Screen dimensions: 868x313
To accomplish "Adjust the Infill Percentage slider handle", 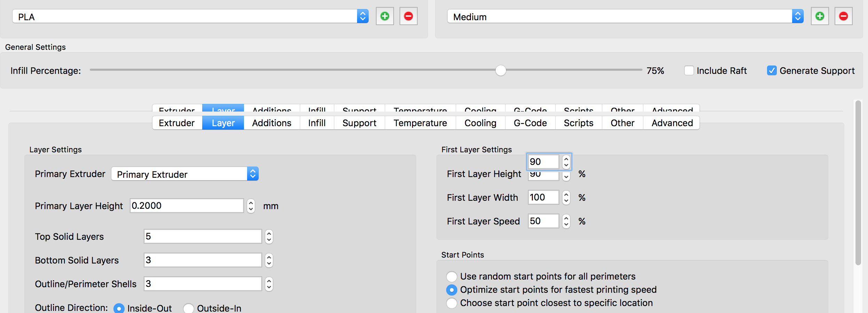I will pyautogui.click(x=500, y=70).
